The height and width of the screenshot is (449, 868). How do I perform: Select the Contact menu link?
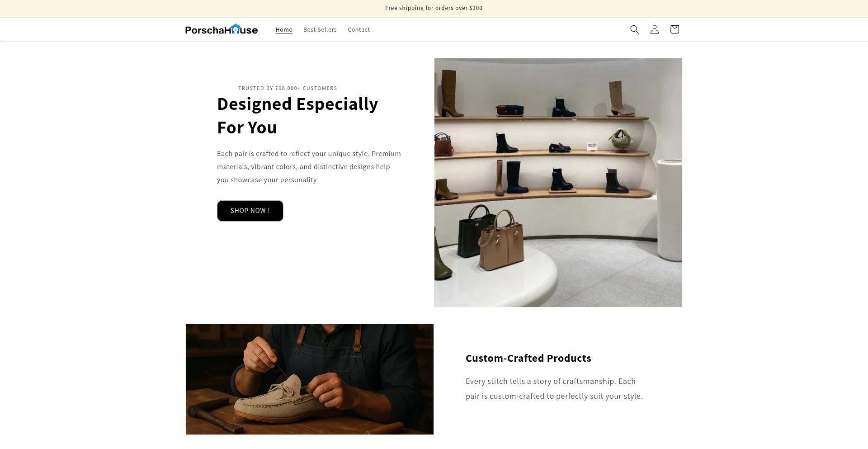(x=359, y=29)
